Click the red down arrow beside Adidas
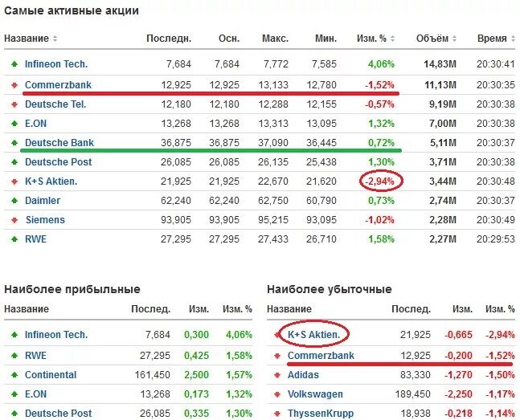 277,375
